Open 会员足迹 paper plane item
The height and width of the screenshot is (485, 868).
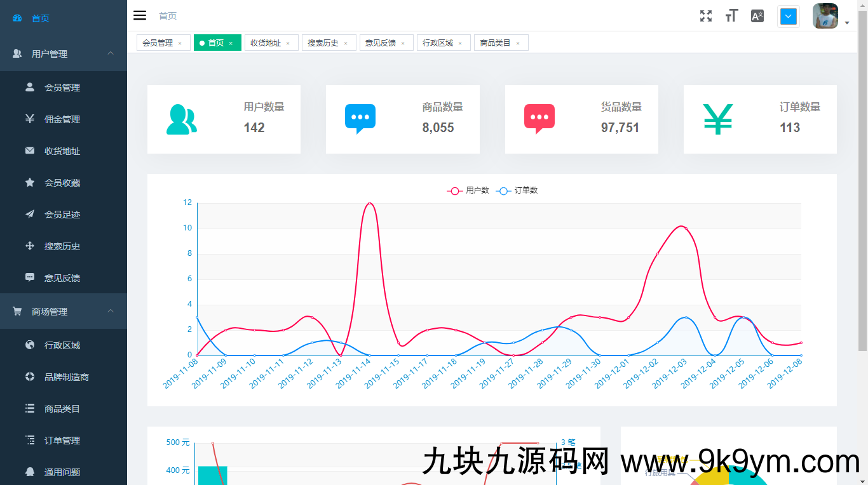[62, 215]
